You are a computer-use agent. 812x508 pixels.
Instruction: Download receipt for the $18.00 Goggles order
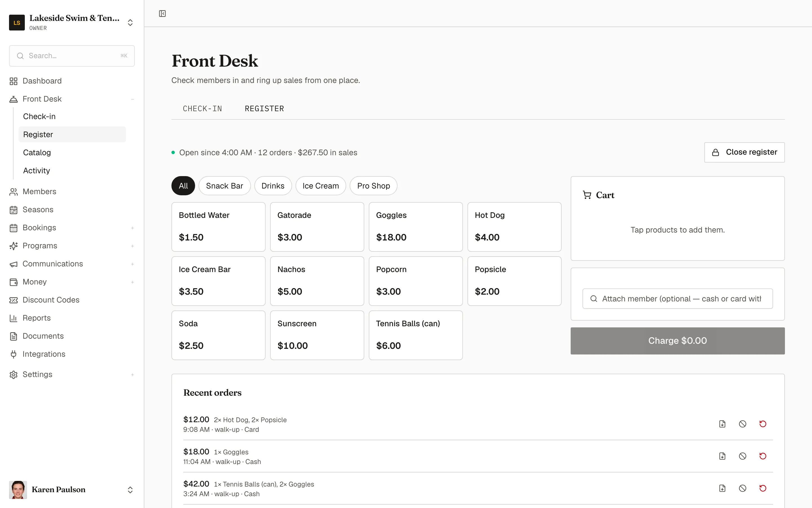[x=722, y=456]
